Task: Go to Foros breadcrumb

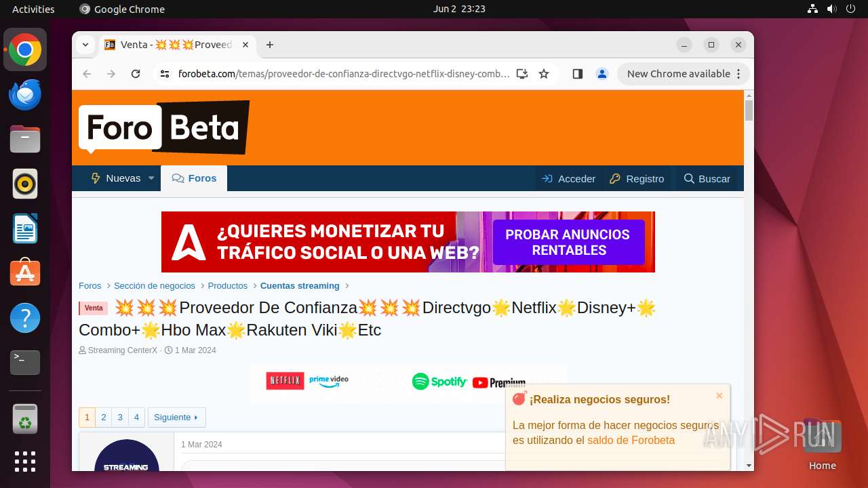Action: (90, 286)
